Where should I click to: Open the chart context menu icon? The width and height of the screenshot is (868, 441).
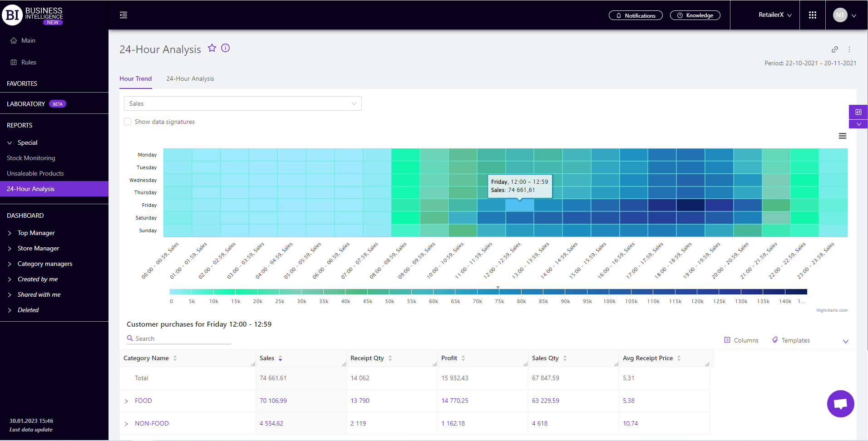[843, 136]
